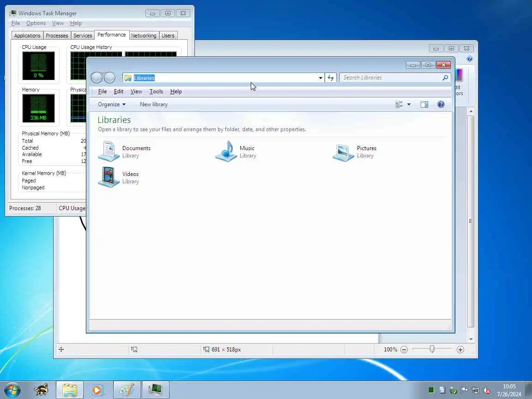Open Explorer View menu

[x=136, y=91]
